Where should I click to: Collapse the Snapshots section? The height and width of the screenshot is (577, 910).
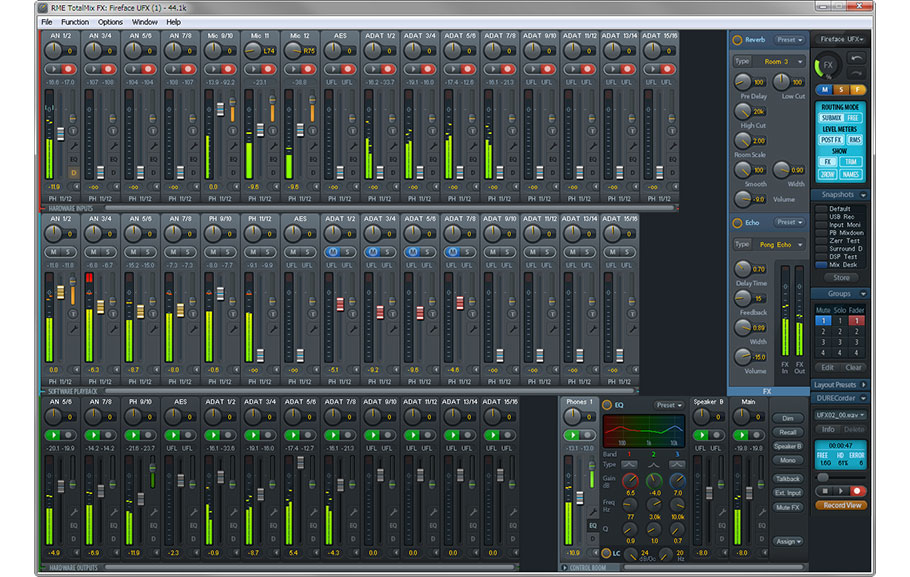pos(863,195)
